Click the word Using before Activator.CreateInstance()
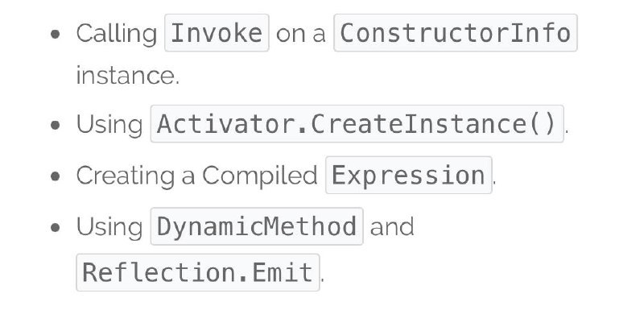The height and width of the screenshot is (327, 644). (109, 125)
